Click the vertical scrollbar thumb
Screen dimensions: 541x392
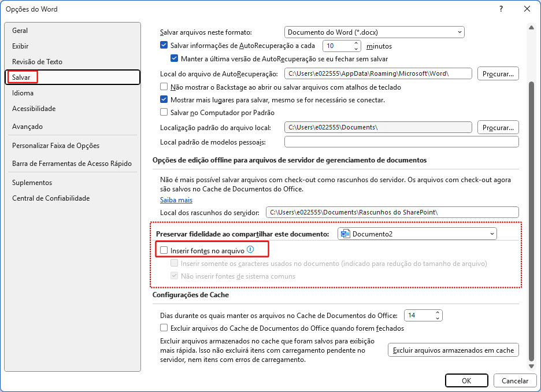(531, 221)
